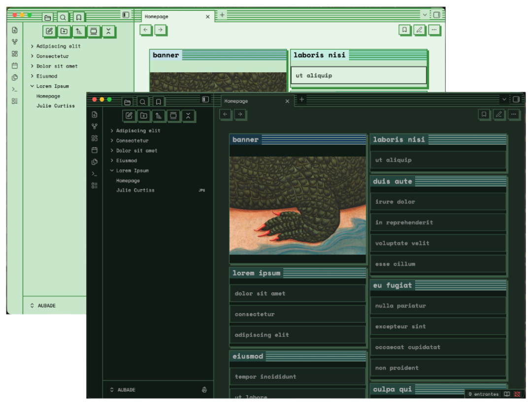This screenshot has height=407, width=532.
Task: Open search panel in light window
Action: pos(63,17)
